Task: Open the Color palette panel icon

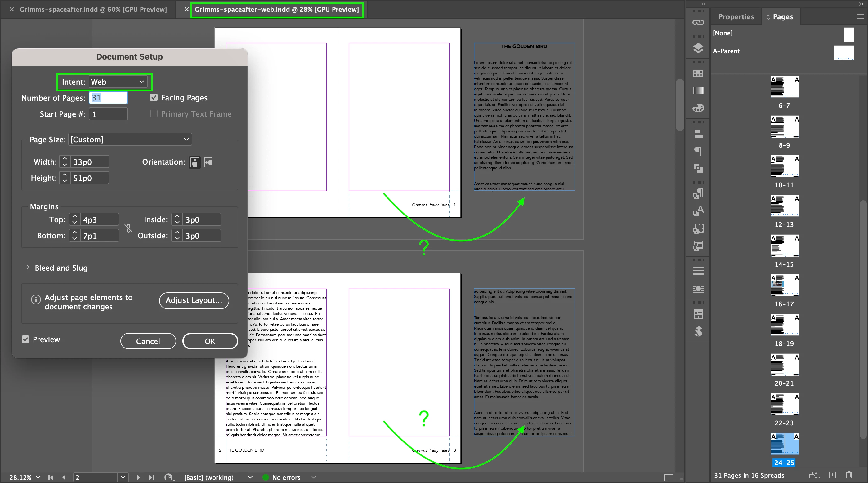Action: [698, 108]
